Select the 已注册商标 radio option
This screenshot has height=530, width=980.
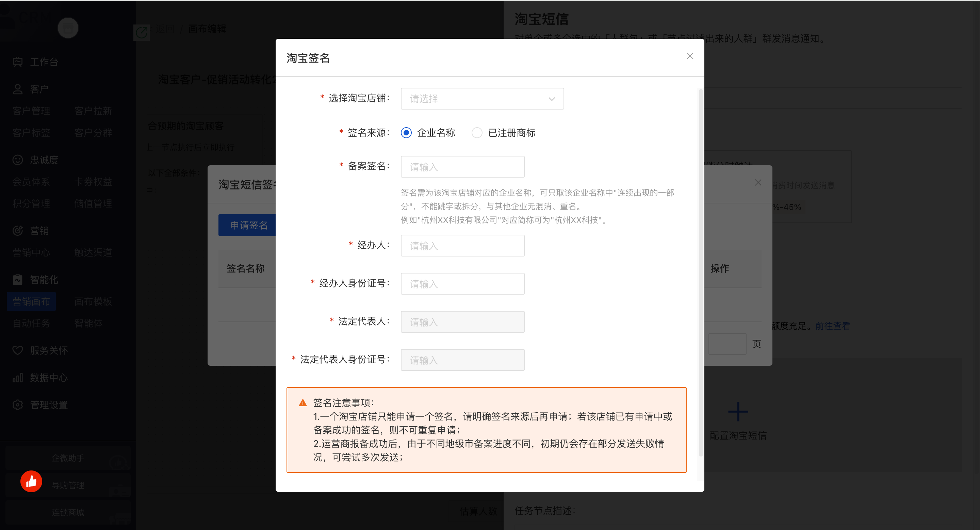pos(477,133)
